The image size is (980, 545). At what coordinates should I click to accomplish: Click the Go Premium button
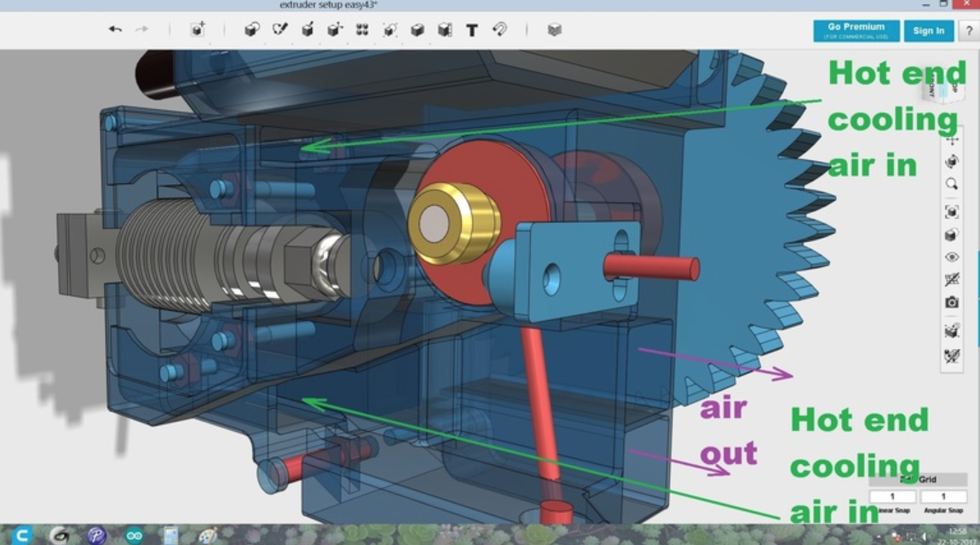tap(856, 31)
